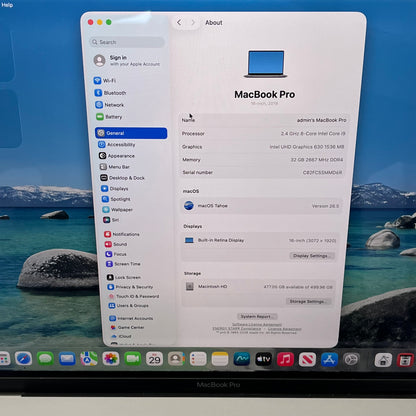The image size is (416, 416).
Task: Open Bluetooth settings in the sidebar
Action: pyautogui.click(x=111, y=93)
